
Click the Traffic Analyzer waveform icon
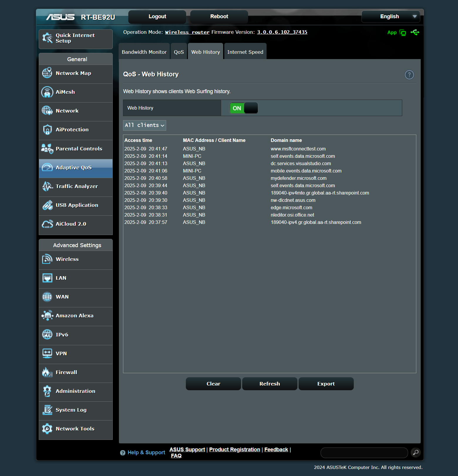click(47, 186)
